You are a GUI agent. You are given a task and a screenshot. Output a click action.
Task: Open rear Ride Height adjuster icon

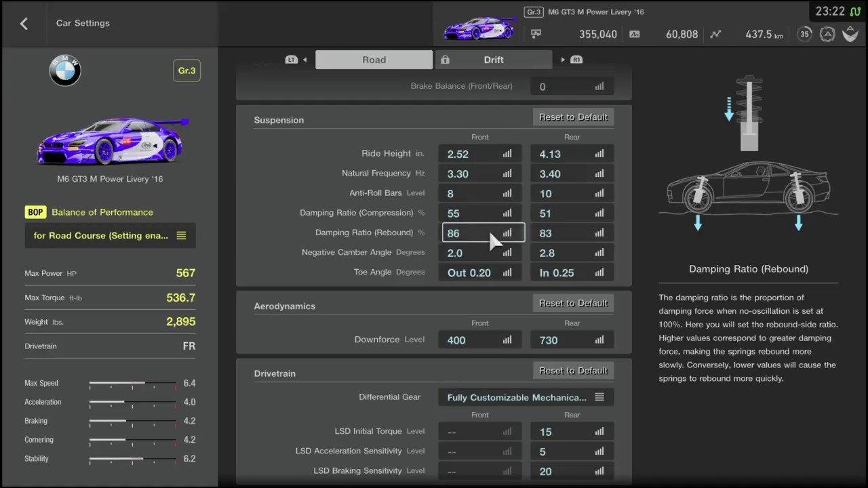coord(599,154)
